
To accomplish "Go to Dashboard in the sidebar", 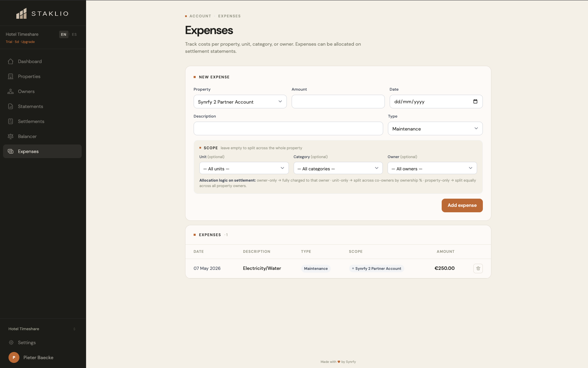I will point(42,61).
